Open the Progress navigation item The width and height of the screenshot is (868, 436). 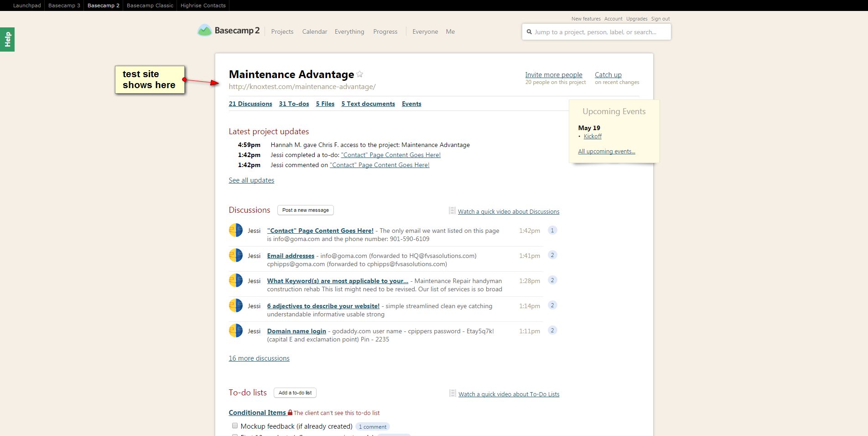click(x=385, y=32)
